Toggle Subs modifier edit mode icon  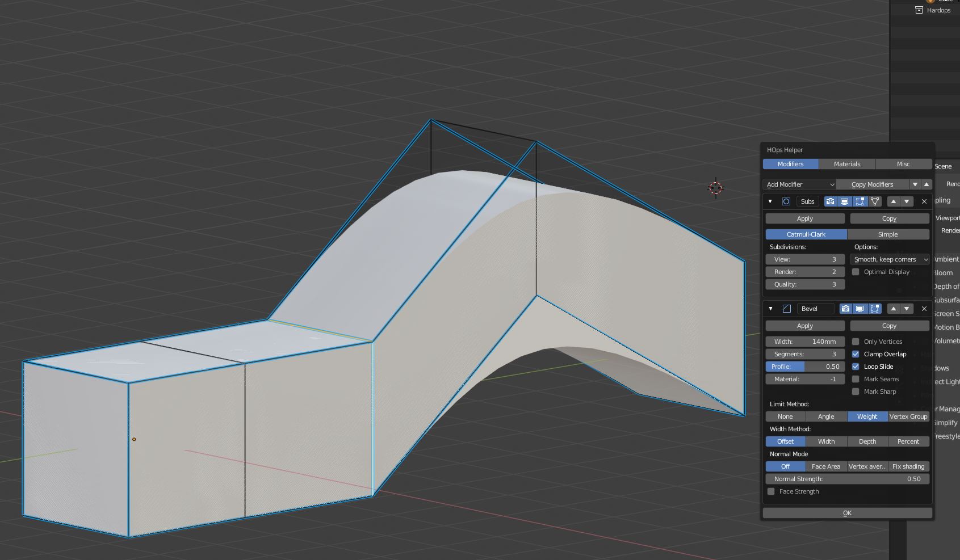click(x=860, y=201)
